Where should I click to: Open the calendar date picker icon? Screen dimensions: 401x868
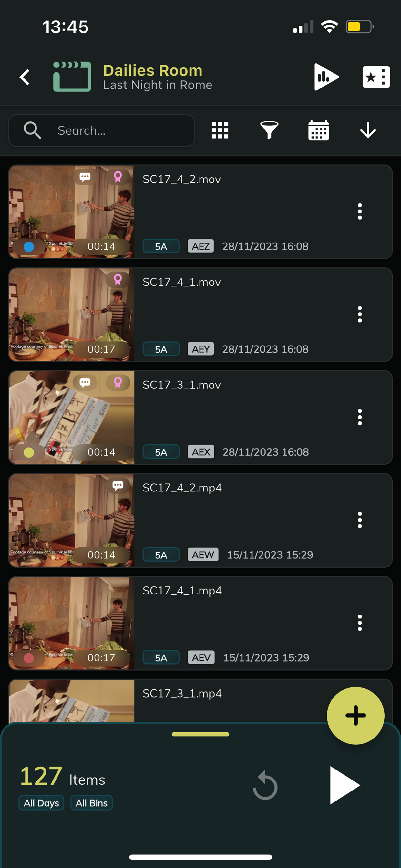(x=318, y=130)
